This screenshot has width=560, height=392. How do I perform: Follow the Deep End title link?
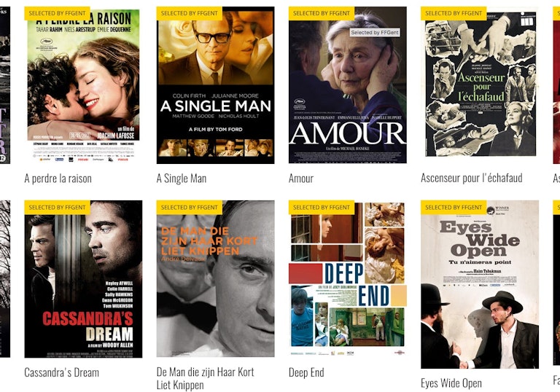306,372
